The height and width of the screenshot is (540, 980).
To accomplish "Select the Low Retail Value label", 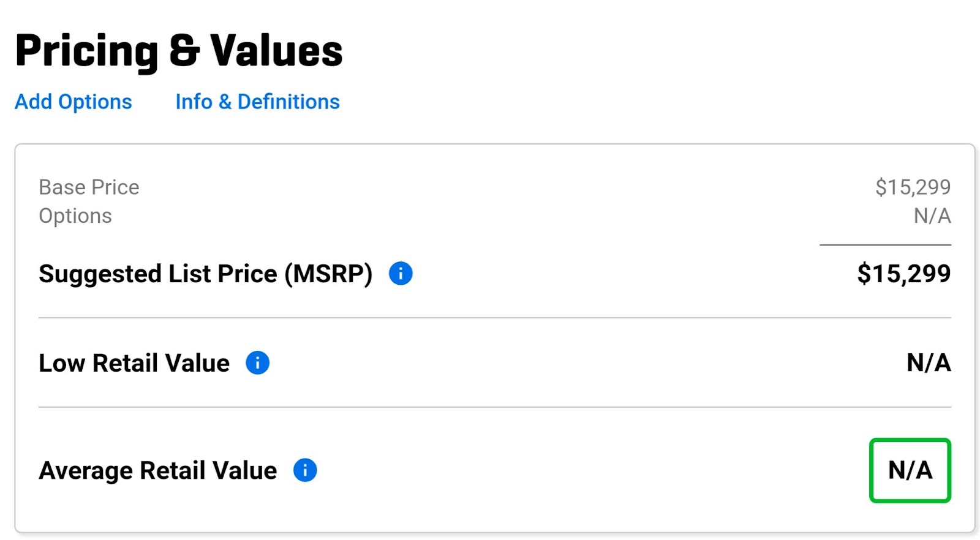I will point(134,363).
